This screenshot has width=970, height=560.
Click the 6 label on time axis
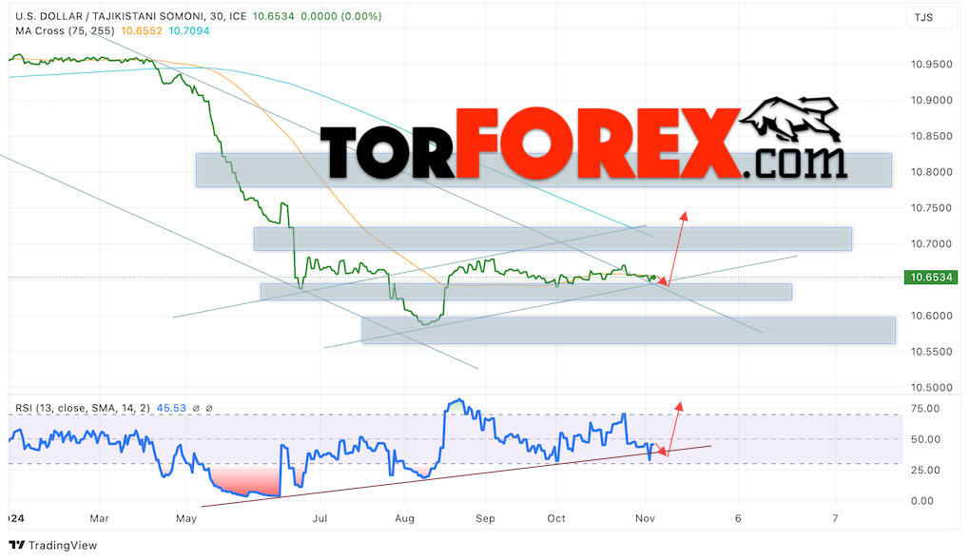coord(738,518)
